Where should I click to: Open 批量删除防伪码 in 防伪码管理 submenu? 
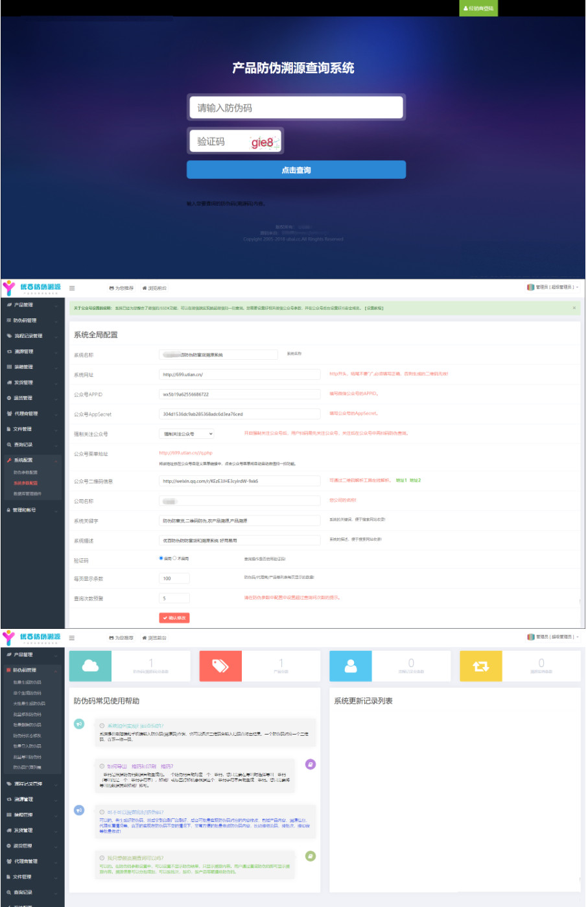point(27,725)
